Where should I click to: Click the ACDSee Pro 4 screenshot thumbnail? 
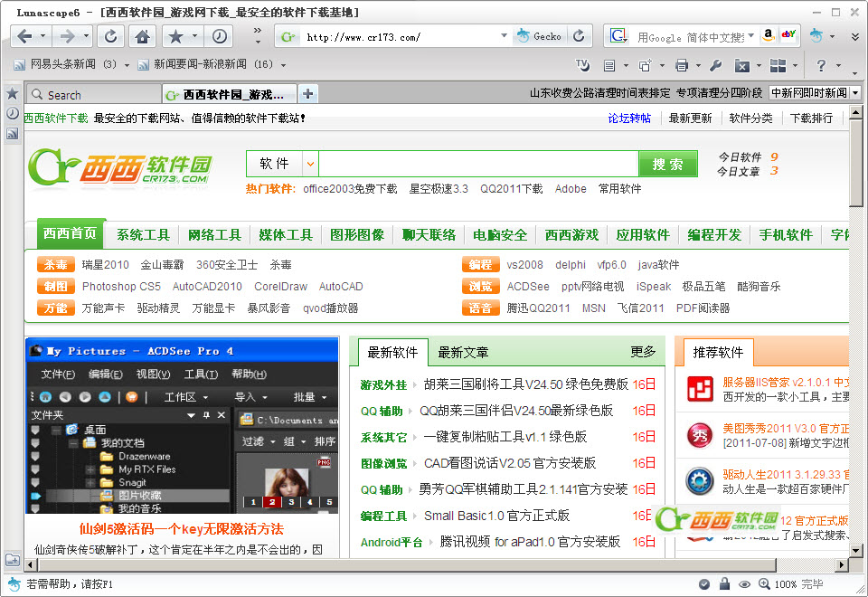click(x=182, y=425)
